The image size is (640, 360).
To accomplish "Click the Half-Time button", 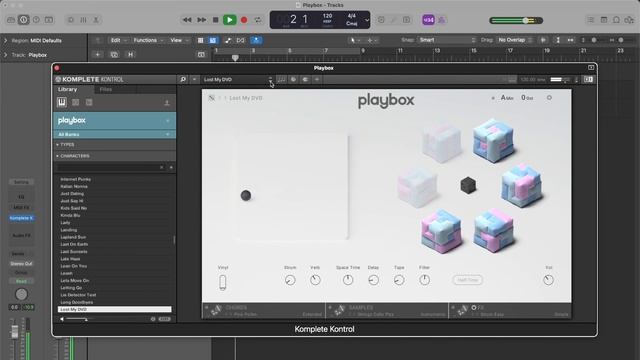I will pos(468,280).
